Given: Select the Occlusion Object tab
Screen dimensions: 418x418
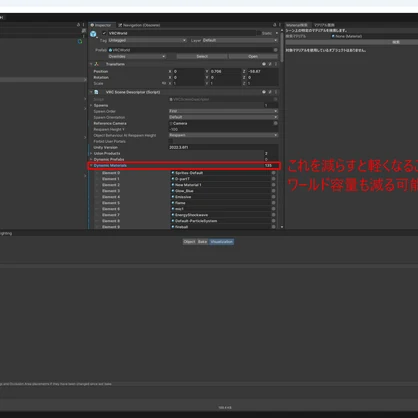Looking at the screenshot, I should [x=189, y=242].
